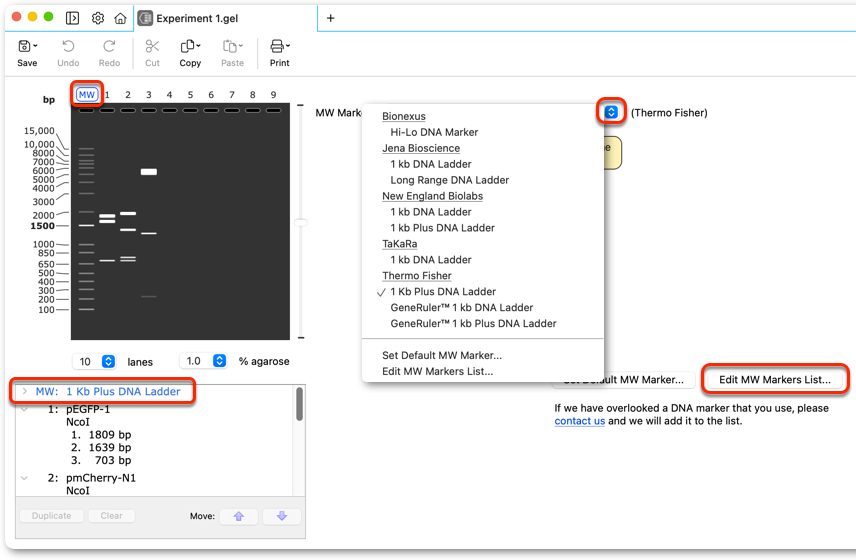Screen dimensions: 856x560
Task: Choose 1 kb Plus DNA Ladder under NEB
Action: 442,228
